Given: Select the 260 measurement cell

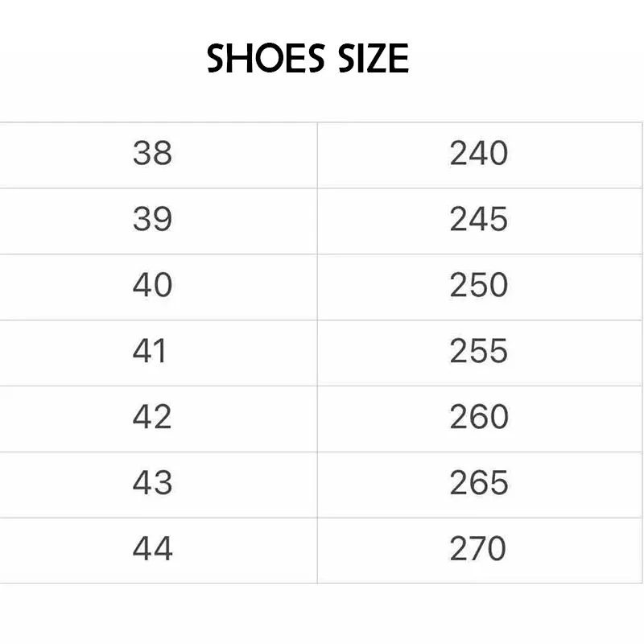Looking at the screenshot, I should 479,417.
